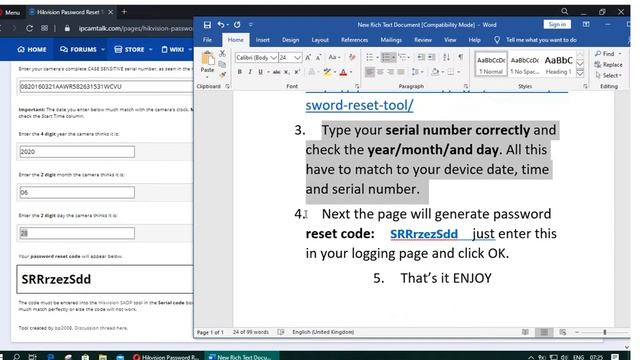This screenshot has height=360, width=640.
Task: Increase paragraph indent
Action: (431, 58)
